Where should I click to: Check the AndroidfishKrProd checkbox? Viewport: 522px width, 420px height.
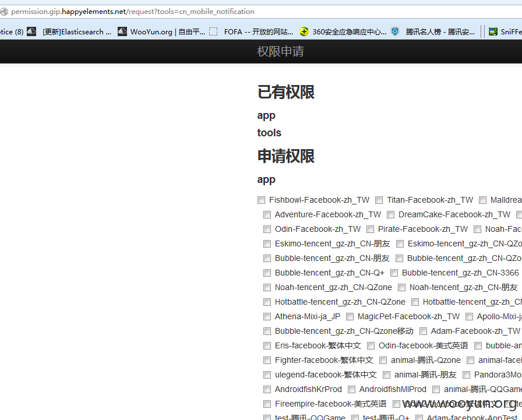point(267,389)
